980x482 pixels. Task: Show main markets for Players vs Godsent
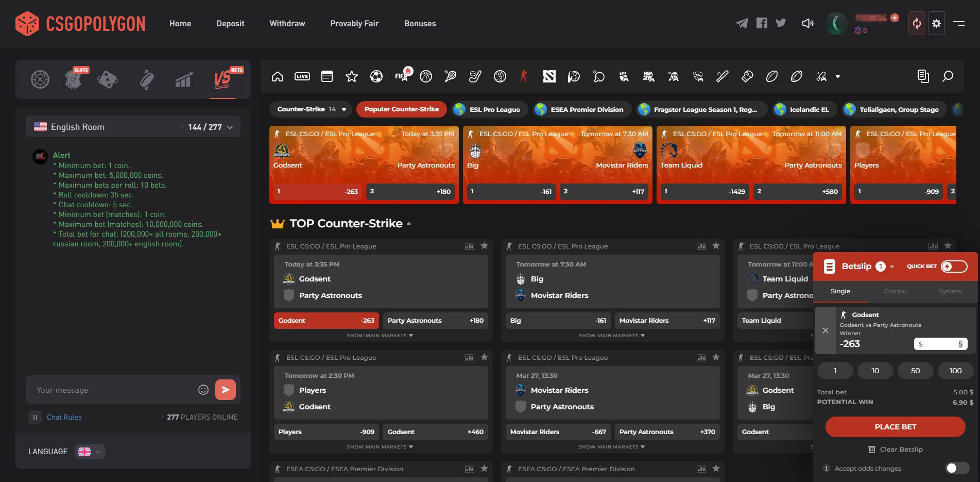pos(380,447)
